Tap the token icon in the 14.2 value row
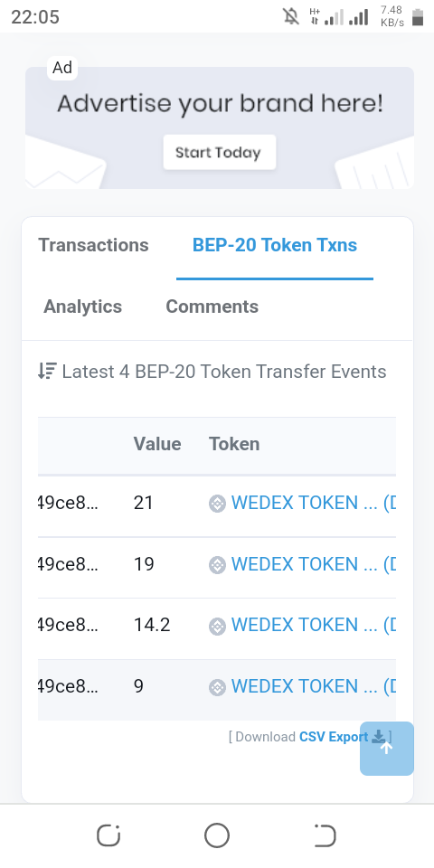The image size is (434, 868). point(217,626)
